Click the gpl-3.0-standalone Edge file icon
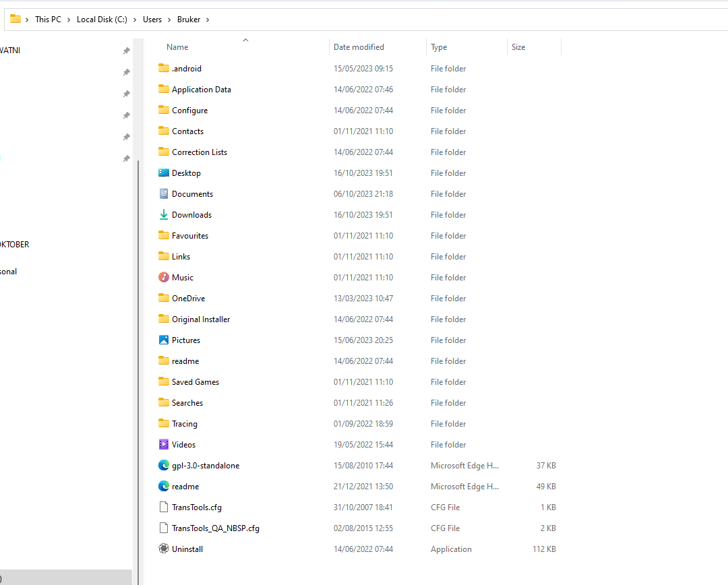The image size is (728, 585). point(164,466)
